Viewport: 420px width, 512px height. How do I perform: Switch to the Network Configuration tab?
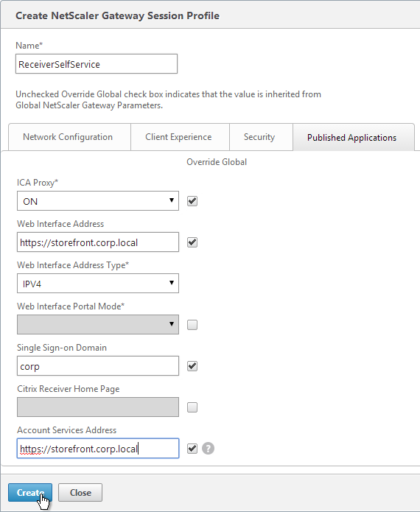69,137
